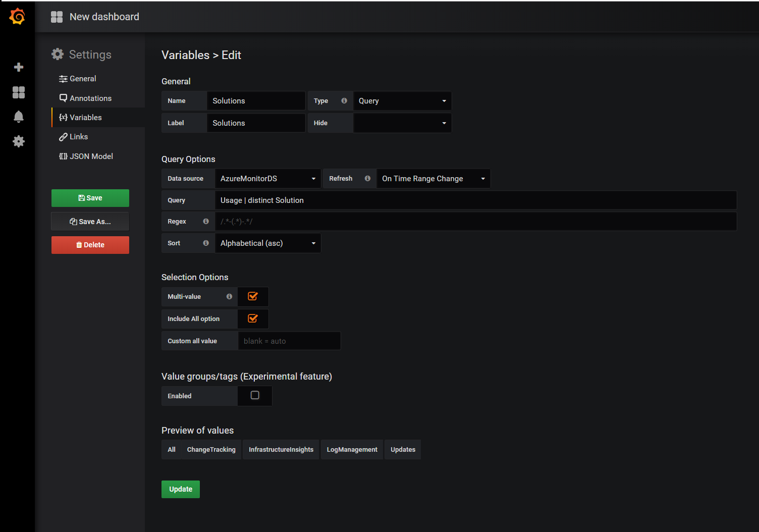Open the Hide dropdown
759x532 pixels.
click(x=402, y=123)
